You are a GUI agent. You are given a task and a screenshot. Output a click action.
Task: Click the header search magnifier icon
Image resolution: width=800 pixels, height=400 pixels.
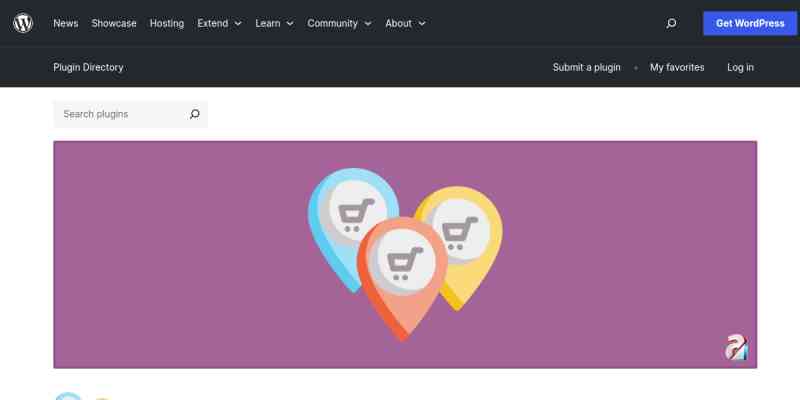coord(671,23)
